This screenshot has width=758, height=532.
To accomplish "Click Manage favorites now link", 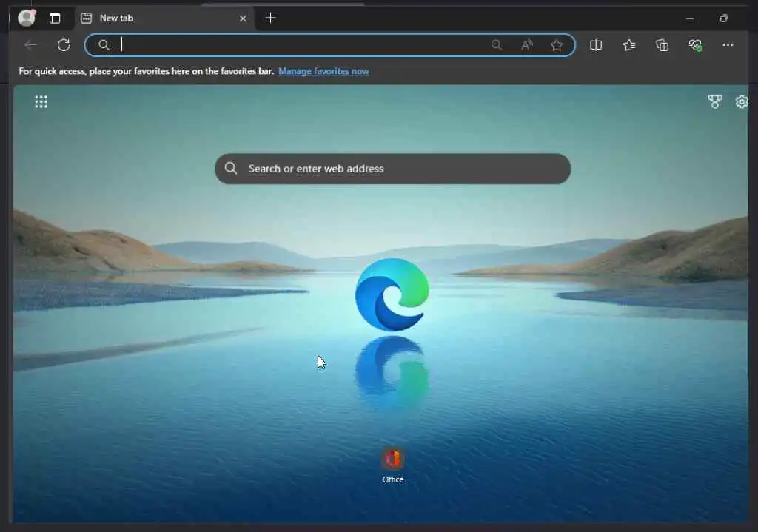I will (x=323, y=71).
